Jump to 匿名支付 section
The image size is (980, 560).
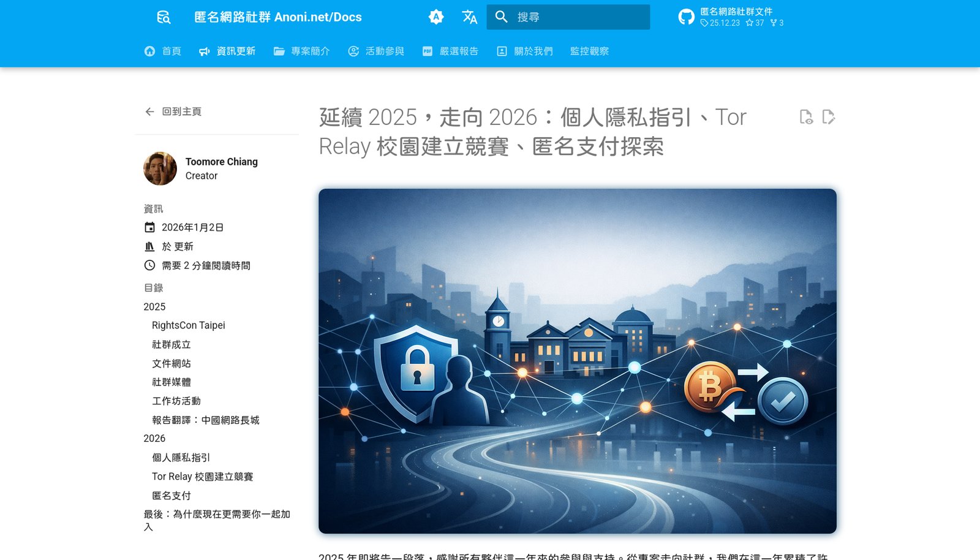[x=171, y=496]
